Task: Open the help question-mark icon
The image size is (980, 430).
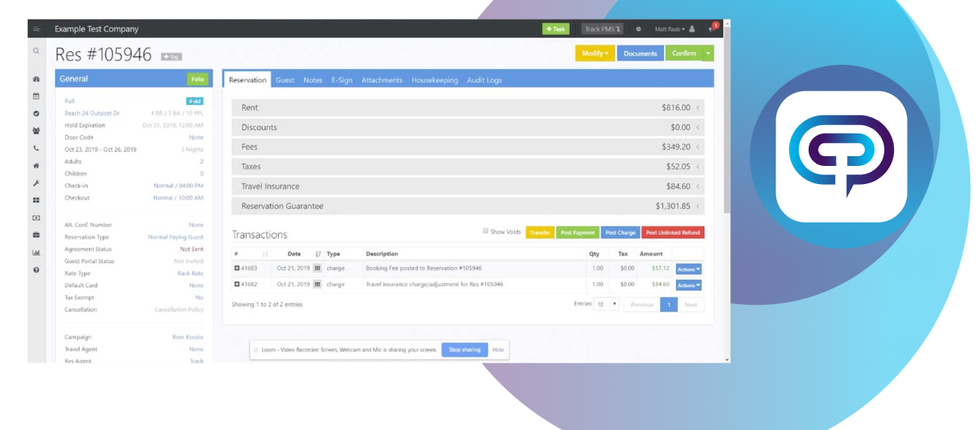Action: [x=35, y=269]
